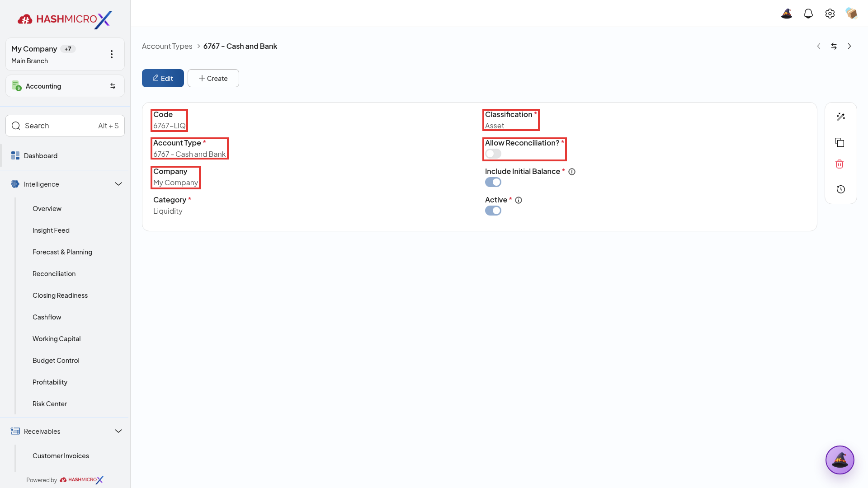Open the Dashboard menu item

(x=65, y=155)
